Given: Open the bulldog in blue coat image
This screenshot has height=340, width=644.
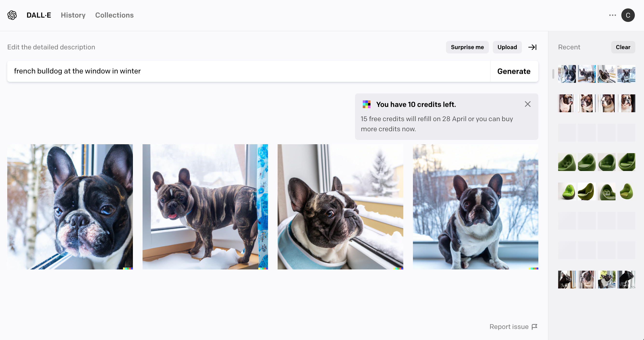Looking at the screenshot, I should [340, 207].
